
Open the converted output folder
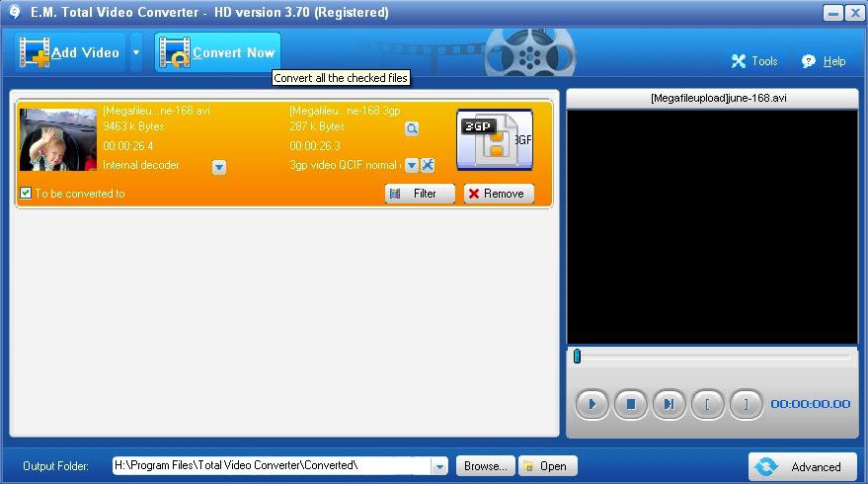coord(547,466)
